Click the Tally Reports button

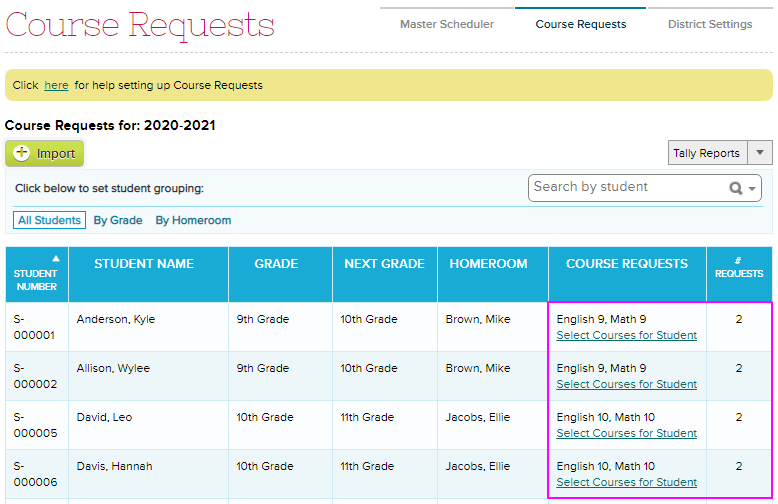(707, 153)
